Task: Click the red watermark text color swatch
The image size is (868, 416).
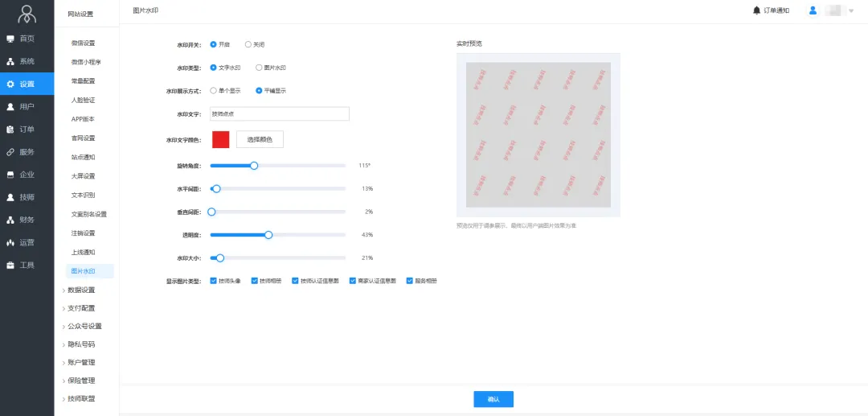Action: click(x=220, y=139)
